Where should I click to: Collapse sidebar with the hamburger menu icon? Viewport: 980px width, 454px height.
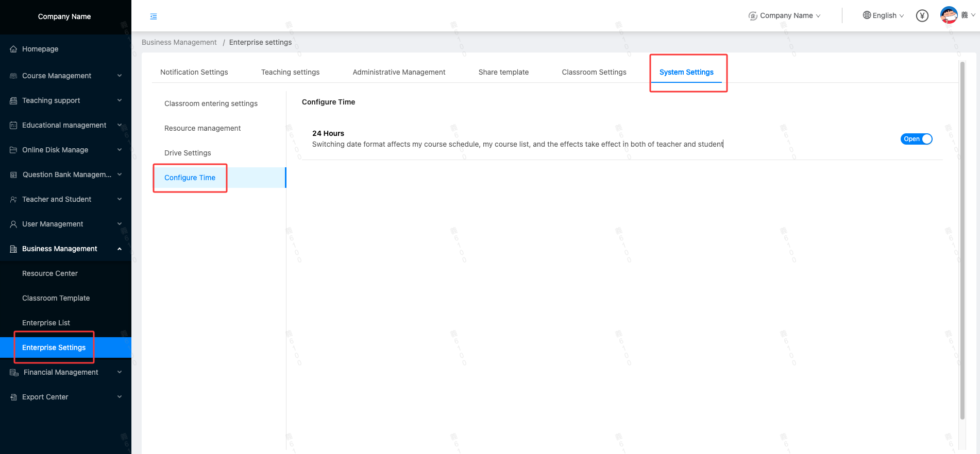click(154, 16)
